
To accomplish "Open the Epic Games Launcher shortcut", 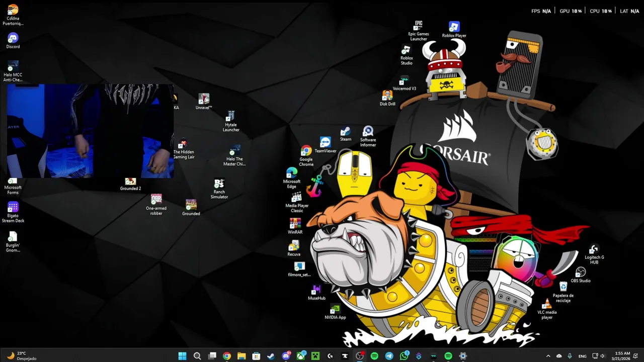I will [x=419, y=31].
